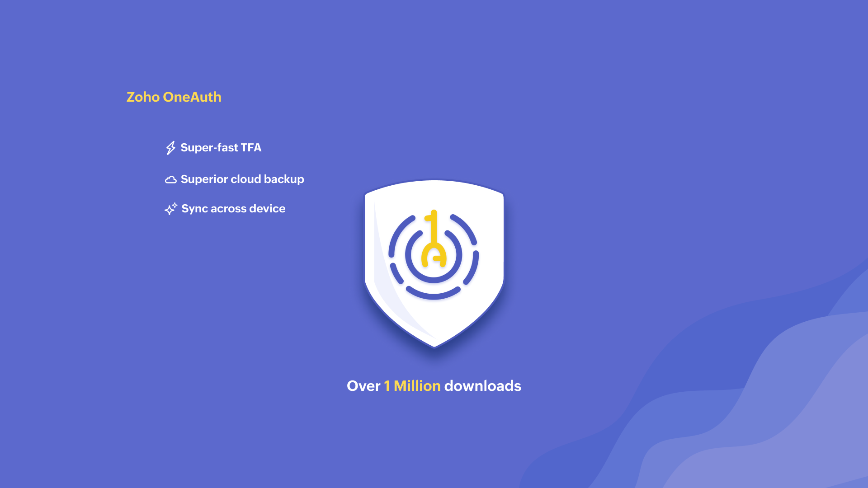Image resolution: width=868 pixels, height=488 pixels.
Task: Click the Sync across device label
Action: tap(233, 209)
